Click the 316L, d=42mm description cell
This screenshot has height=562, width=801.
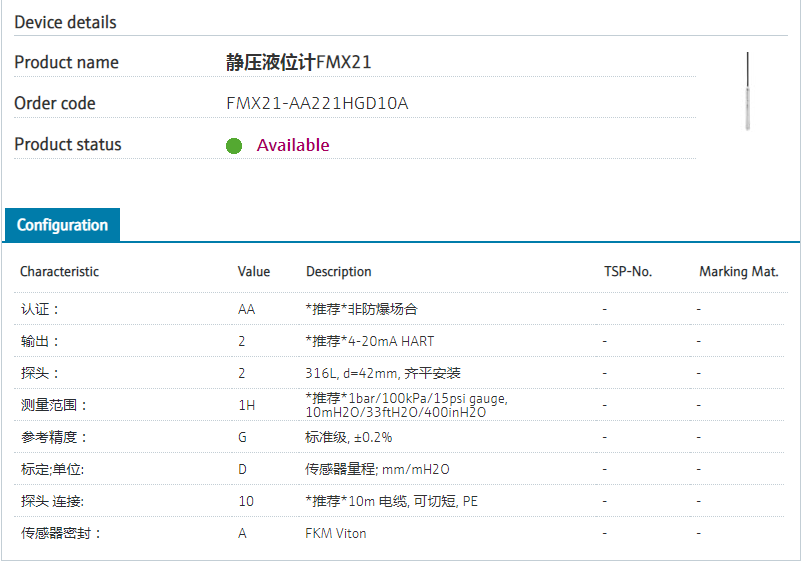(x=383, y=373)
